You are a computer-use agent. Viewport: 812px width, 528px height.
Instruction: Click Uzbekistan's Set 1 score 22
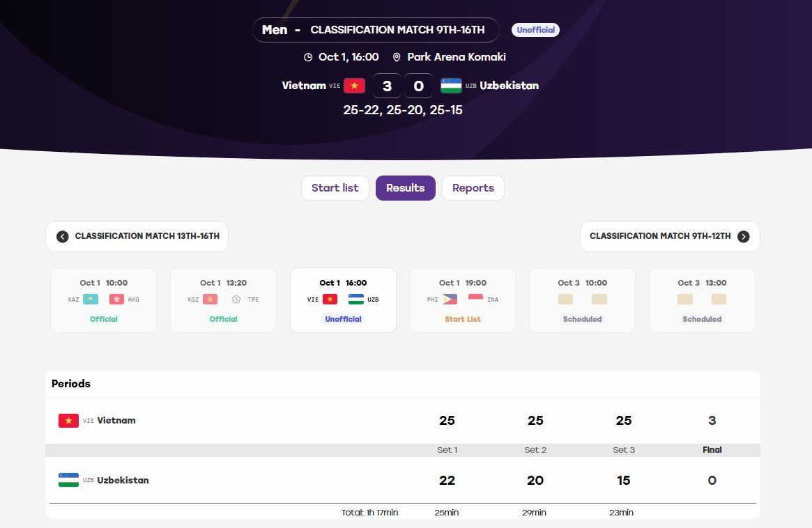[447, 481]
